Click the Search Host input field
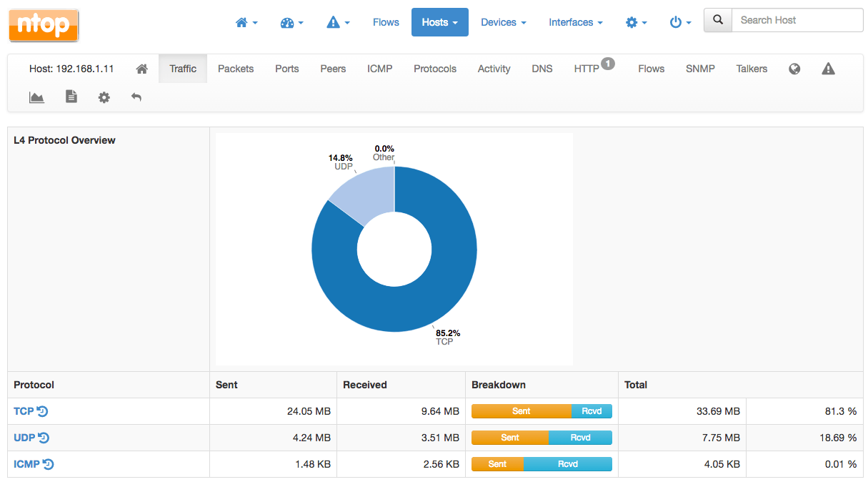The height and width of the screenshot is (482, 868). tap(797, 21)
